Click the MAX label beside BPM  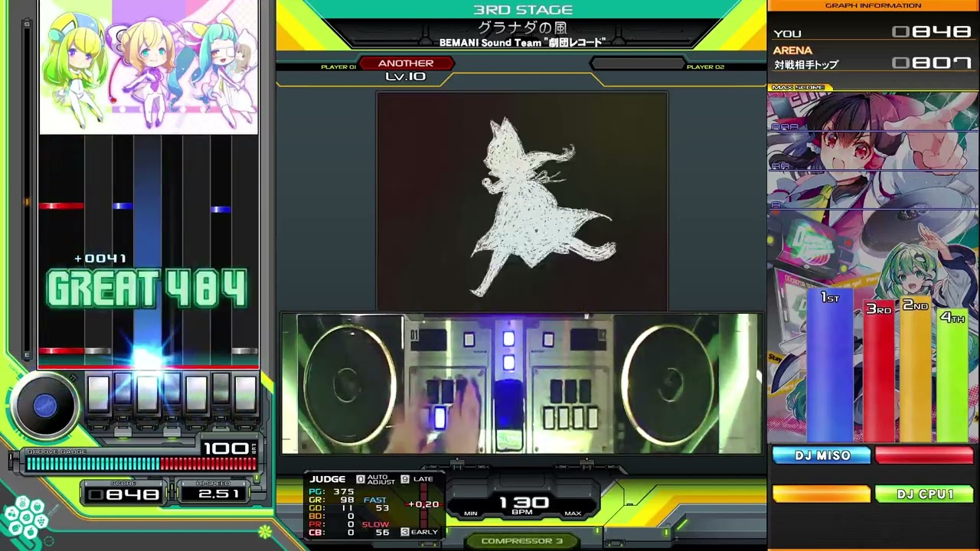tap(573, 514)
